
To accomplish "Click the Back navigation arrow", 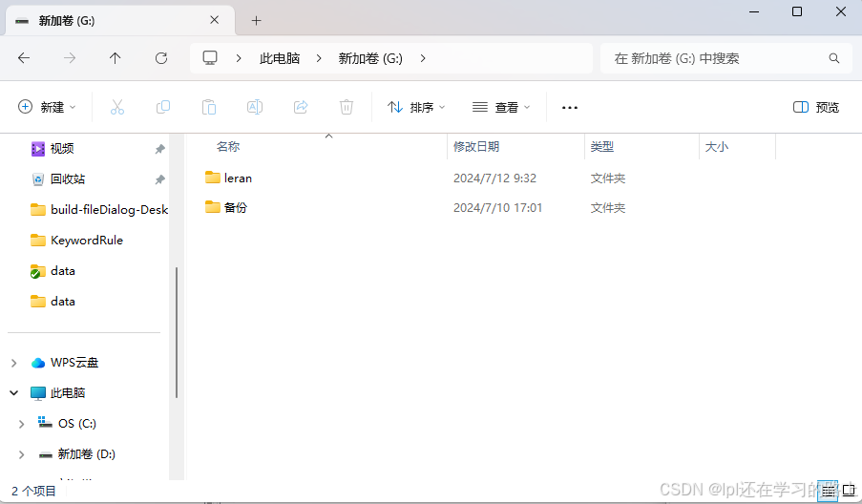I will click(x=24, y=57).
